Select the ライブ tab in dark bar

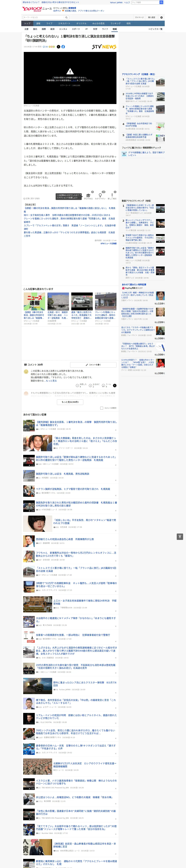(49, 24)
